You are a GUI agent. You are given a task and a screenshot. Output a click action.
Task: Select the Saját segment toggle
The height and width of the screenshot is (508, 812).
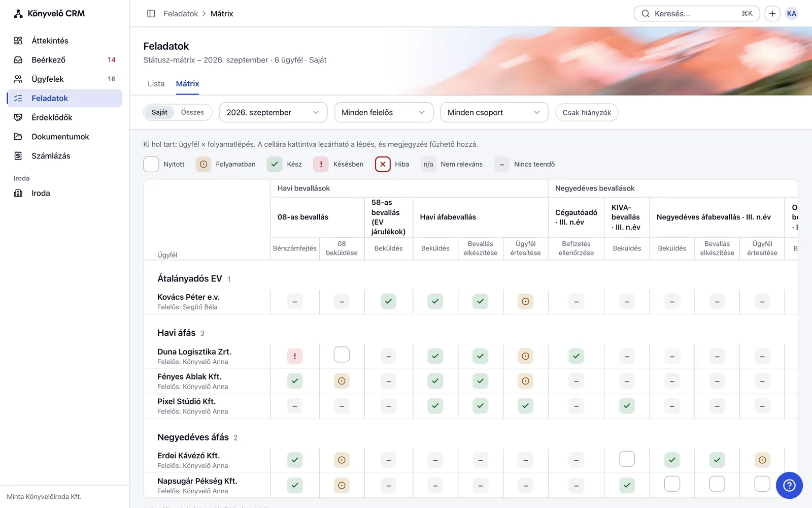159,112
